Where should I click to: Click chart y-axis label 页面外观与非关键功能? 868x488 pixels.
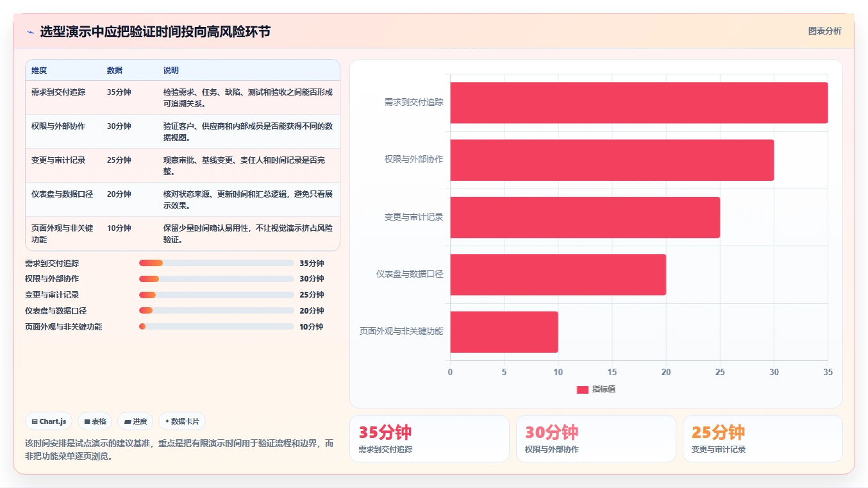(x=401, y=332)
